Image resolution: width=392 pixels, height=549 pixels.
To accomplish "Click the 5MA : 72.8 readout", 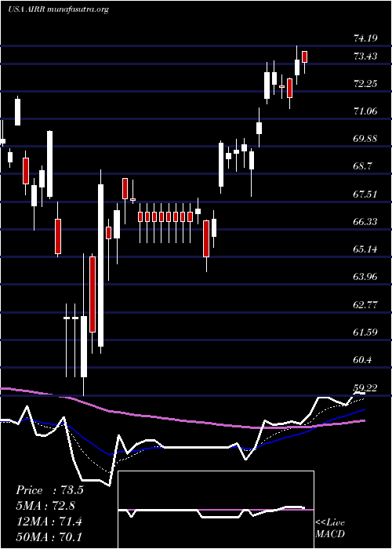I will pyautogui.click(x=45, y=506).
